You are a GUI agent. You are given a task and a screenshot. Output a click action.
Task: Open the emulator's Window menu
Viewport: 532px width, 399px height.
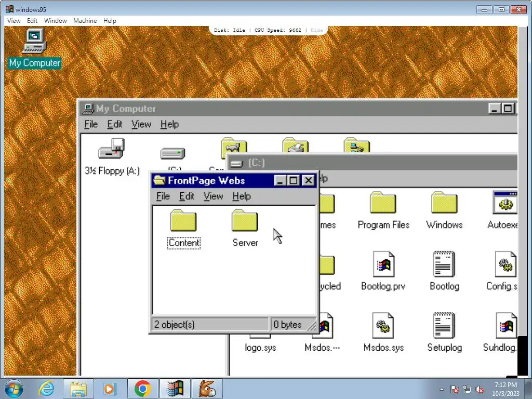pyautogui.click(x=55, y=21)
